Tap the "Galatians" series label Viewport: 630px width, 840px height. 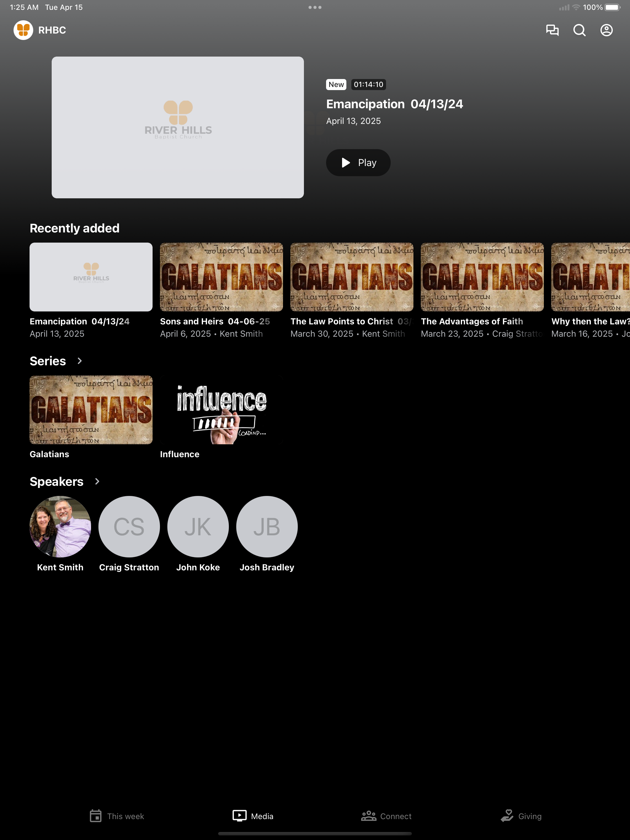coord(50,454)
